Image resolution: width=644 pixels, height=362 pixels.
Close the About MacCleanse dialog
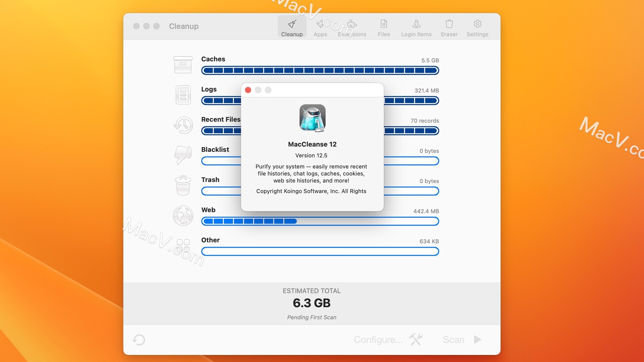click(248, 90)
